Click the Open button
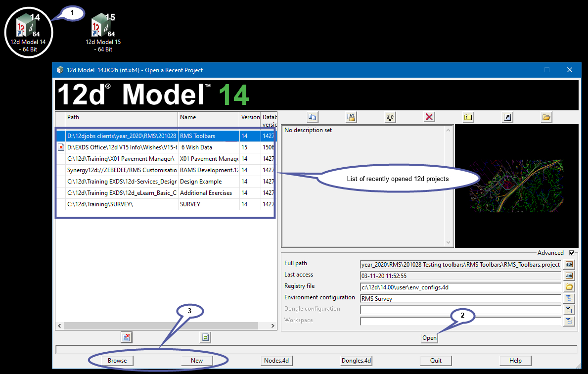588x374 pixels. 429,337
